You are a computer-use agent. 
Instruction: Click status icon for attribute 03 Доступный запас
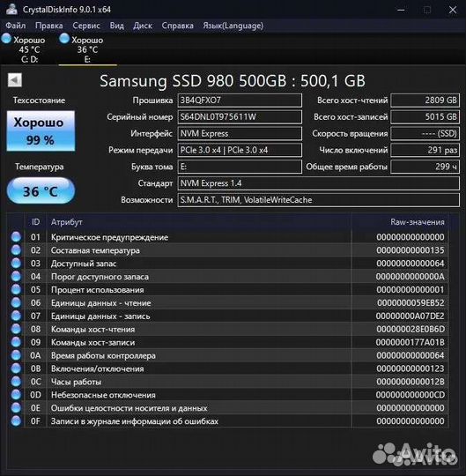pos(16,264)
